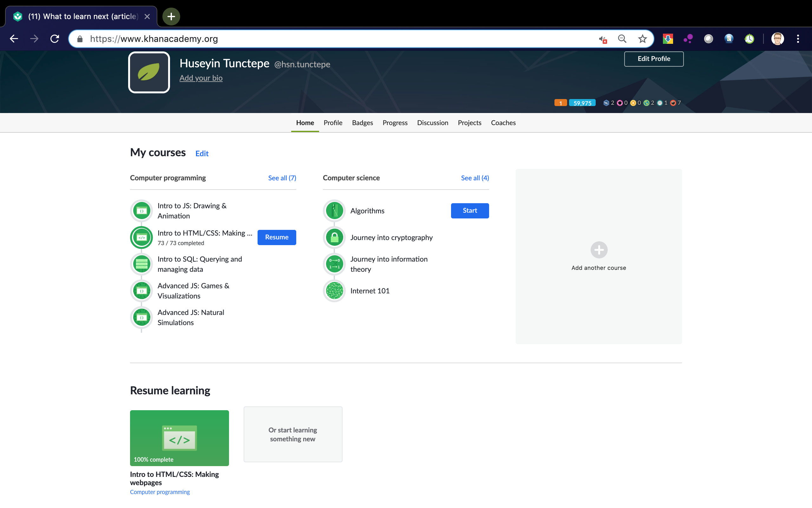
Task: Click the information theory course icon
Action: point(334,264)
